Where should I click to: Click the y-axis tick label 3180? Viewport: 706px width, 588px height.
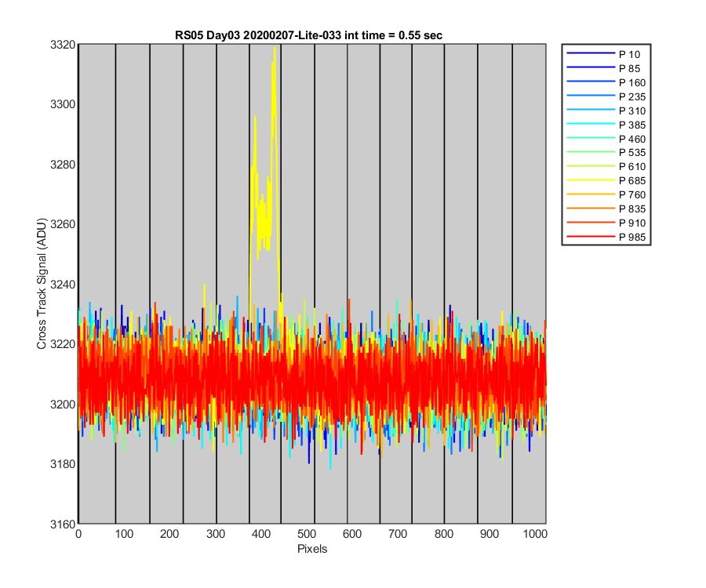[x=63, y=464]
